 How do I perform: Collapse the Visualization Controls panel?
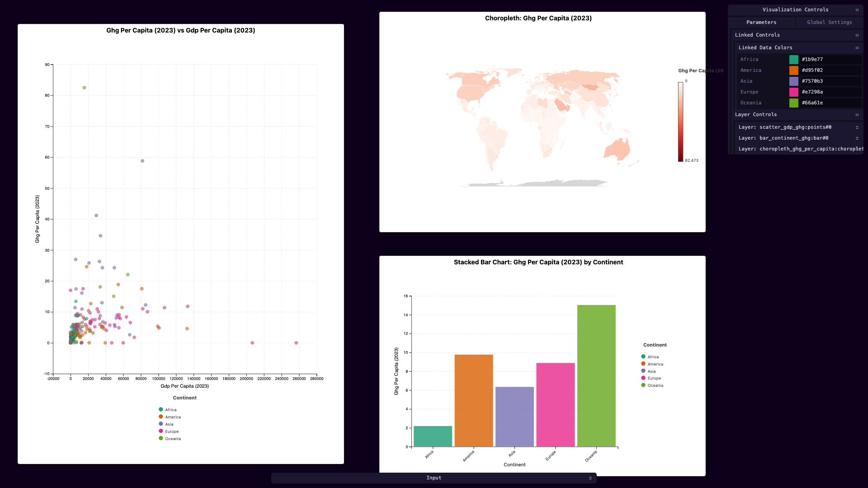857,10
